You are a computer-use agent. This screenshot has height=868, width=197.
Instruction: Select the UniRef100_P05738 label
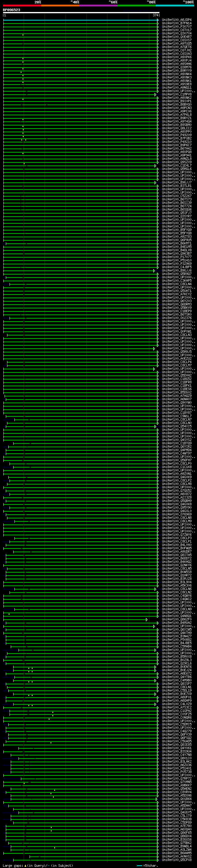177,772
